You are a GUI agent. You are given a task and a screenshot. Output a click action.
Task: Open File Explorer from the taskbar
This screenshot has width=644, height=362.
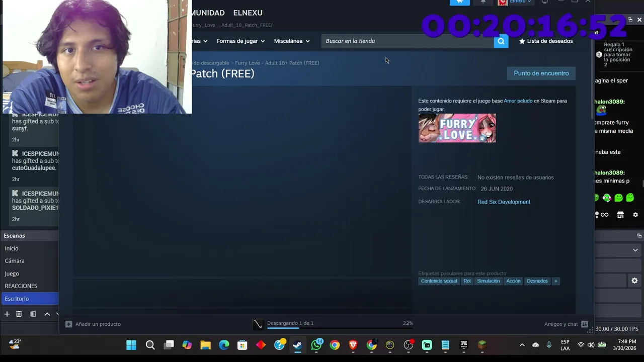coord(205,345)
